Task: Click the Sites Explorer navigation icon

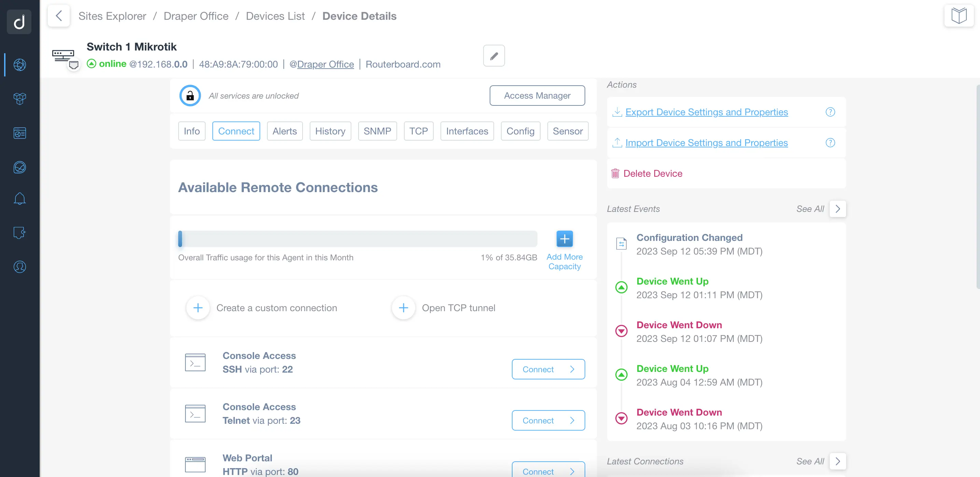Action: click(19, 64)
